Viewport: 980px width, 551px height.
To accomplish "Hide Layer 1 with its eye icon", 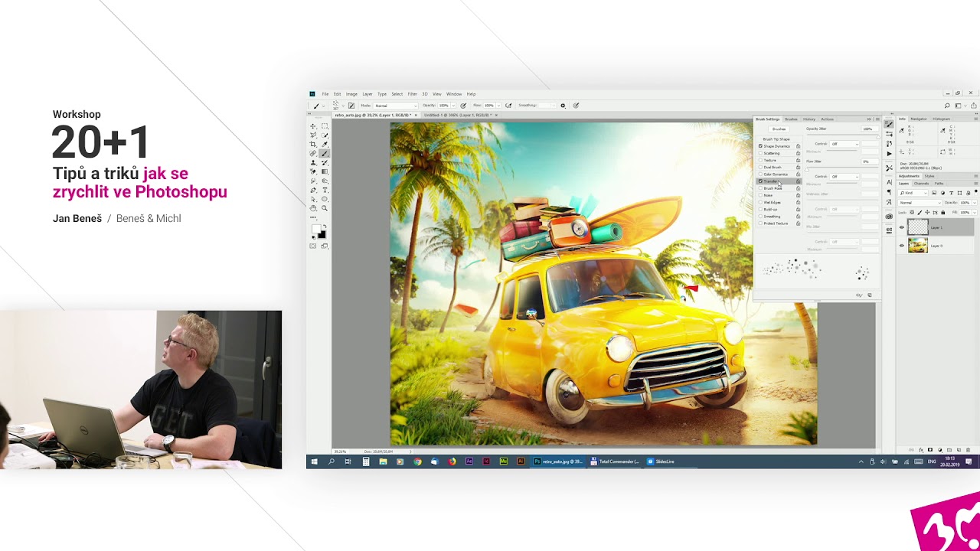I will pos(901,227).
